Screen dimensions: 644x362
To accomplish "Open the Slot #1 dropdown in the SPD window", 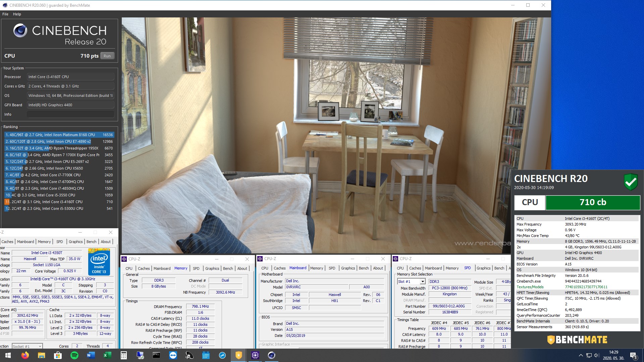I will 422,282.
